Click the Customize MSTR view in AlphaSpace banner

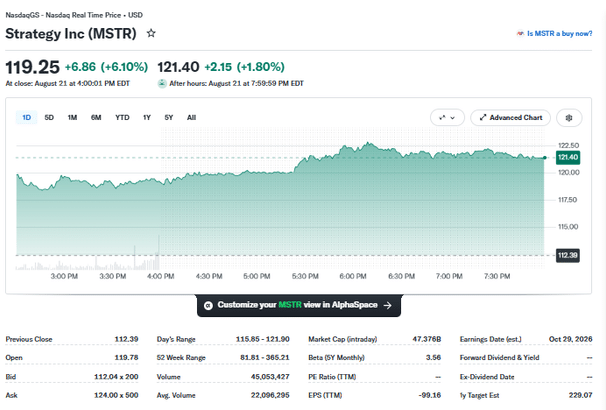coord(299,305)
